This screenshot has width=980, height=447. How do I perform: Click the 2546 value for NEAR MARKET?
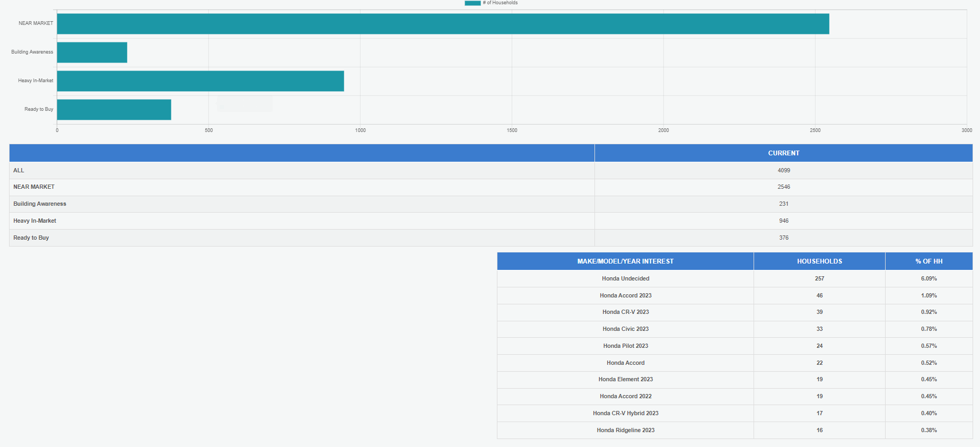(784, 187)
